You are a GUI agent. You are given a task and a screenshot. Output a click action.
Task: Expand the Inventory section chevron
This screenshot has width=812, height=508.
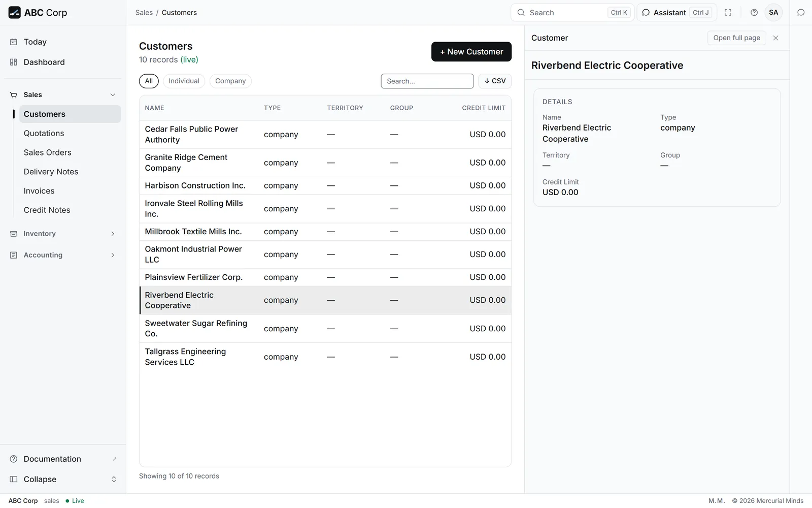(113, 234)
